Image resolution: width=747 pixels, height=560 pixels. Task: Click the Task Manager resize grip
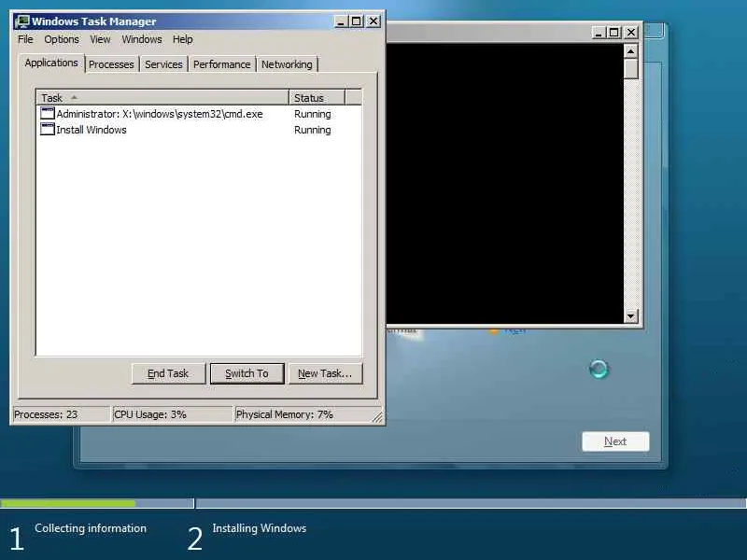pyautogui.click(x=378, y=417)
